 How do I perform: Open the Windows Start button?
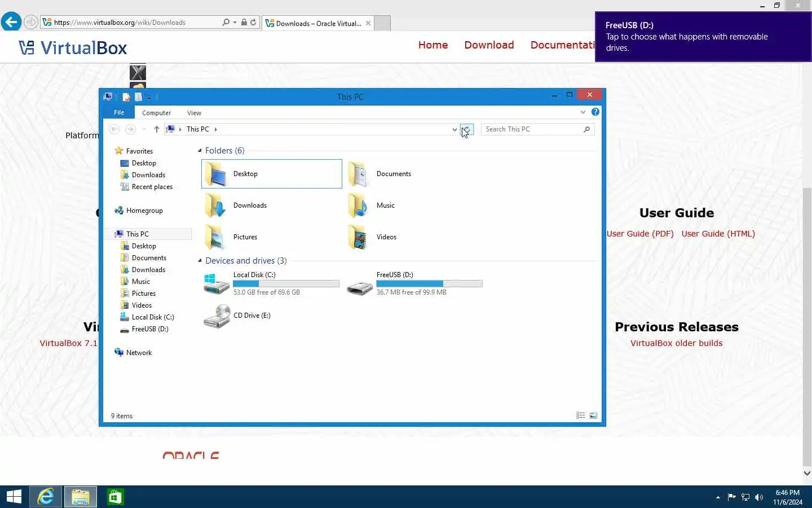(14, 497)
